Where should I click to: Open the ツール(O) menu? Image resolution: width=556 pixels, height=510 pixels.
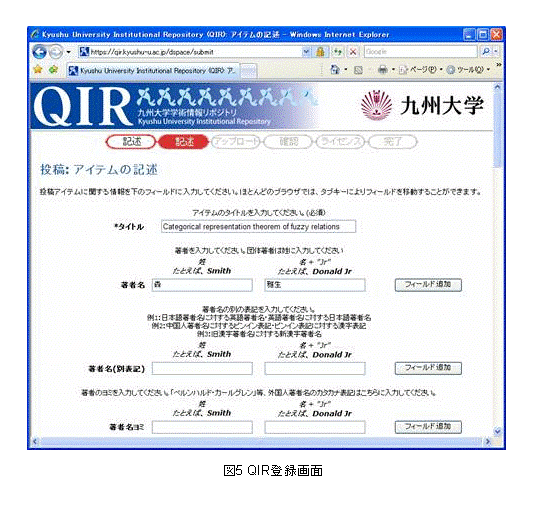[x=468, y=70]
